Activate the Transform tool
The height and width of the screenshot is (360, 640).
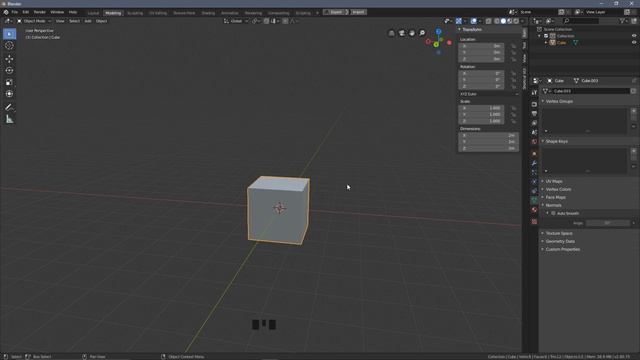[x=9, y=94]
